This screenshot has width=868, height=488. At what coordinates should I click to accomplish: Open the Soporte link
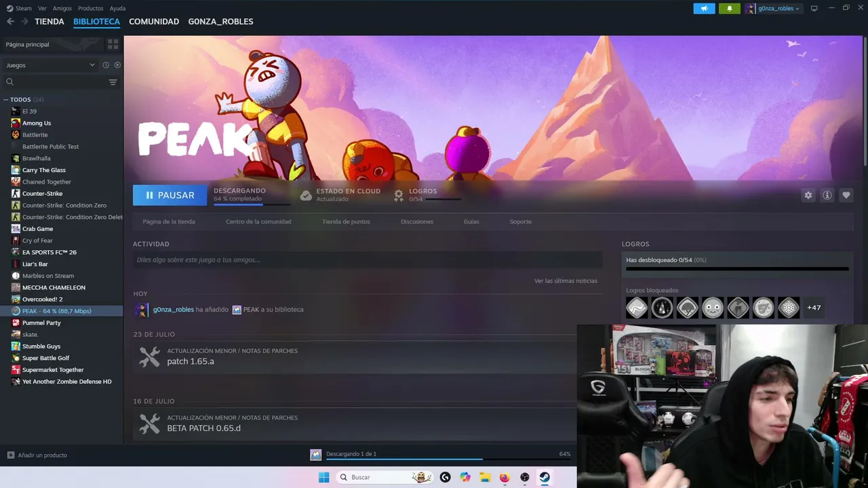tap(521, 222)
